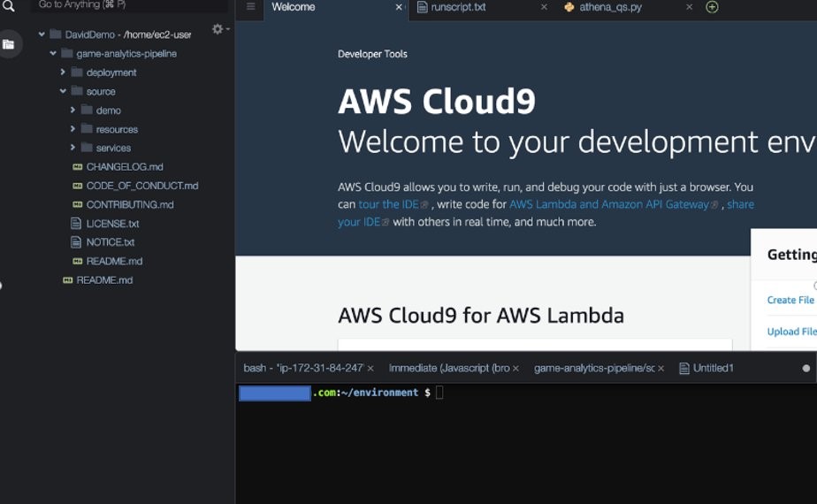Click the Create File link
This screenshot has width=817, height=504.
point(790,301)
